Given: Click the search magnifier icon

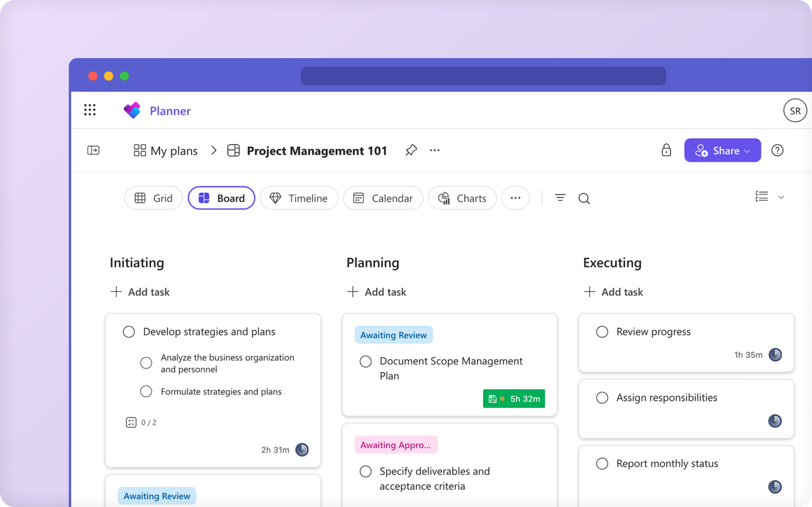Looking at the screenshot, I should 584,198.
